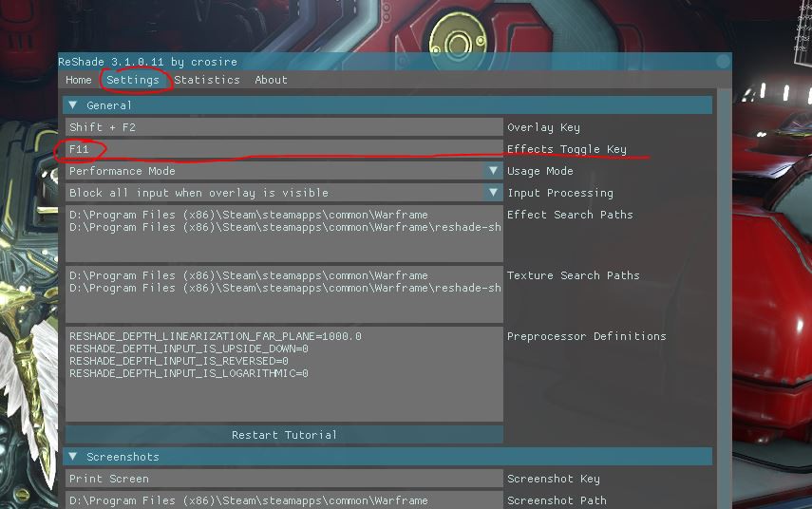Open the Statistics tab
The width and height of the screenshot is (812, 509).
click(x=207, y=80)
